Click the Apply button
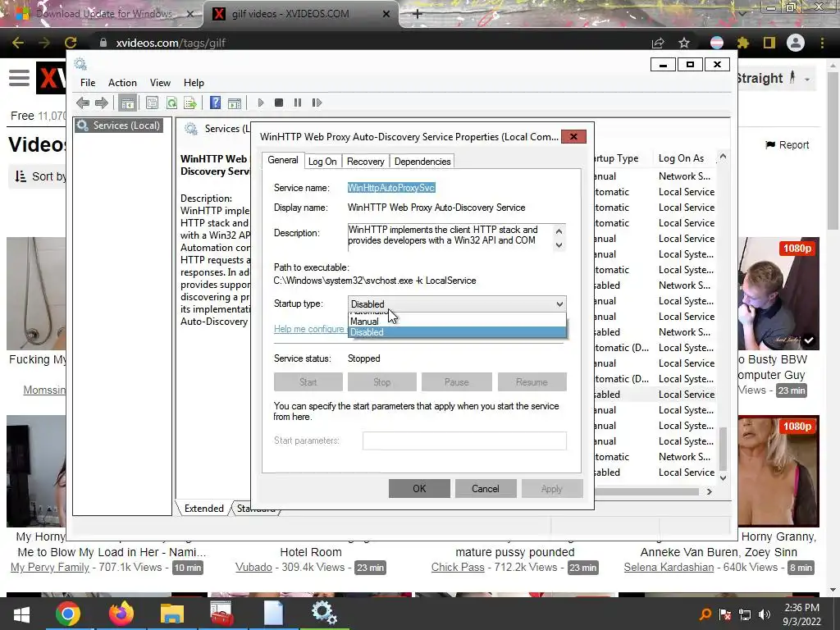This screenshot has height=630, width=840. (x=552, y=489)
